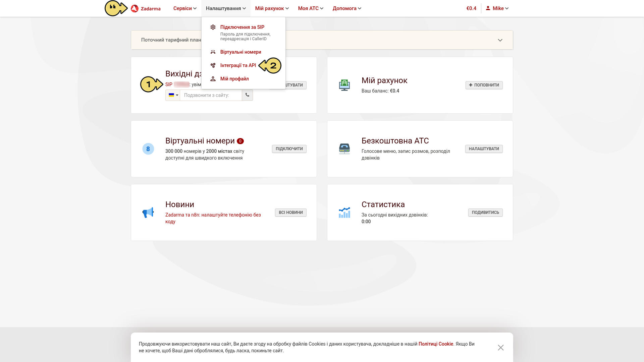Click the Безкоштовна АТС heading

(x=395, y=141)
